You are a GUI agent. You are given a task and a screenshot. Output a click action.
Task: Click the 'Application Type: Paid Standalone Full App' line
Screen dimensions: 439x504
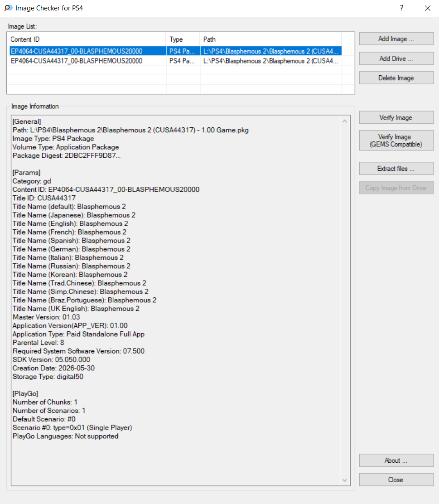[x=78, y=334]
